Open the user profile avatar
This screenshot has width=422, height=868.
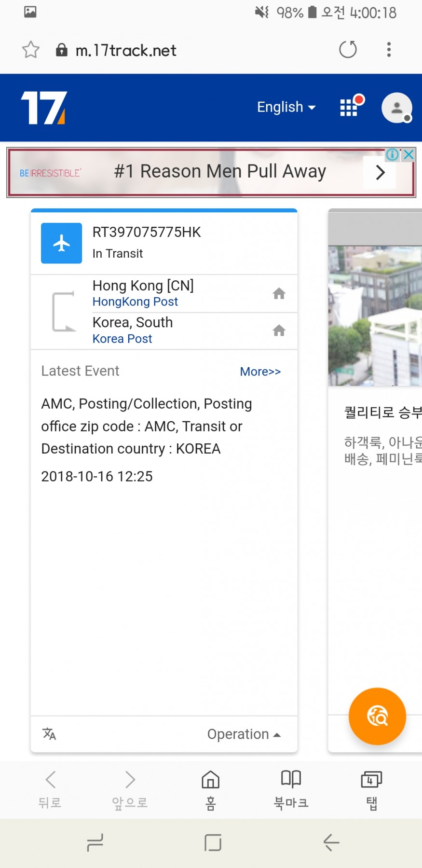click(x=396, y=108)
